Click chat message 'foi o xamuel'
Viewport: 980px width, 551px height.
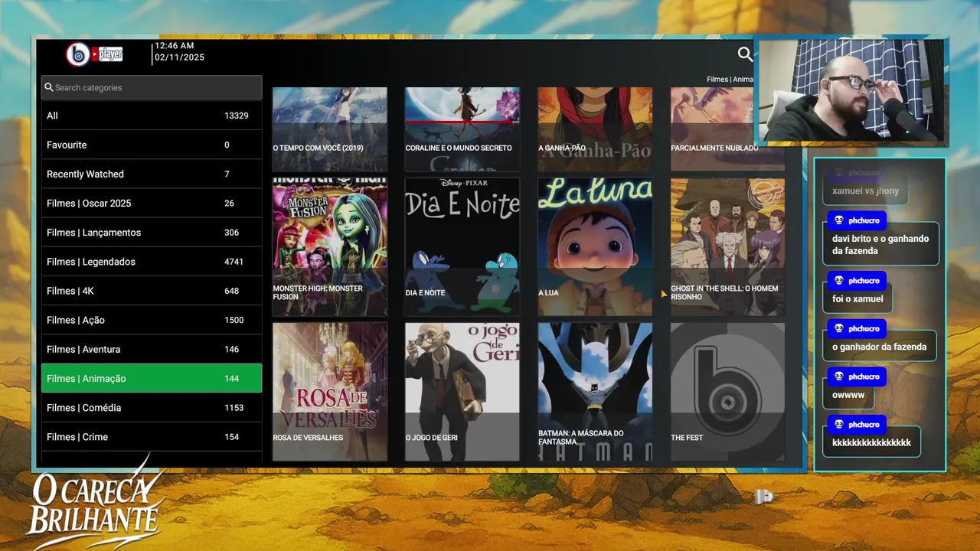click(x=857, y=299)
